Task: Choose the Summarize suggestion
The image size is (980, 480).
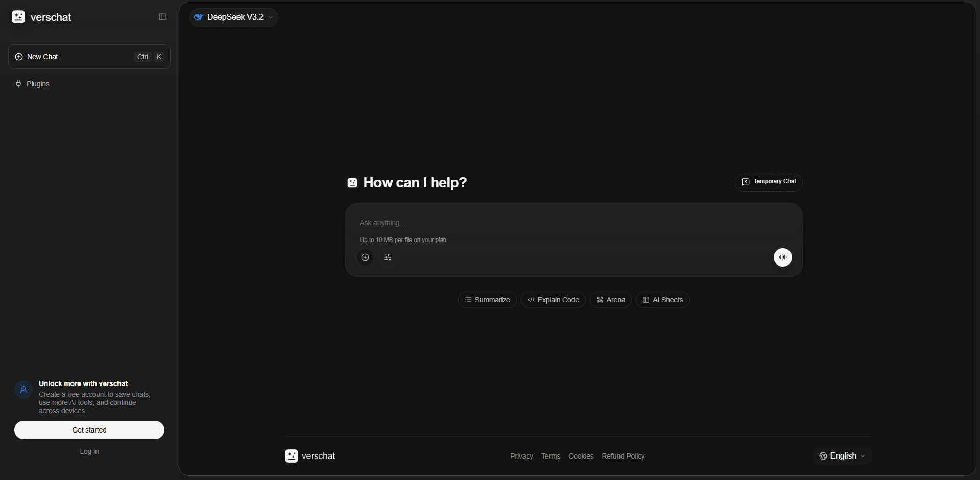Action: tap(487, 300)
